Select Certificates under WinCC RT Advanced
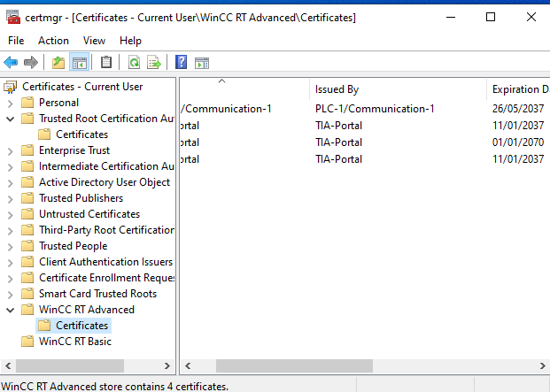 coord(81,326)
